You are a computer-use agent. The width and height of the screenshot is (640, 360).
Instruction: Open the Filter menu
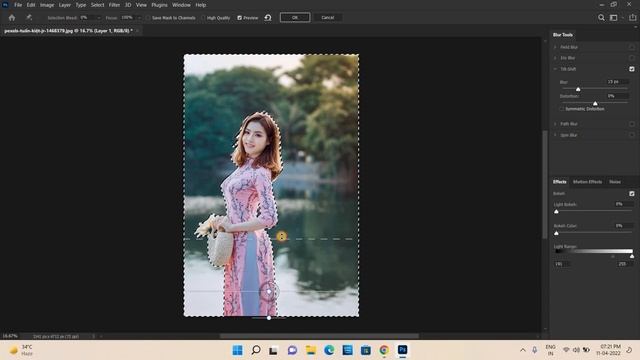[114, 5]
